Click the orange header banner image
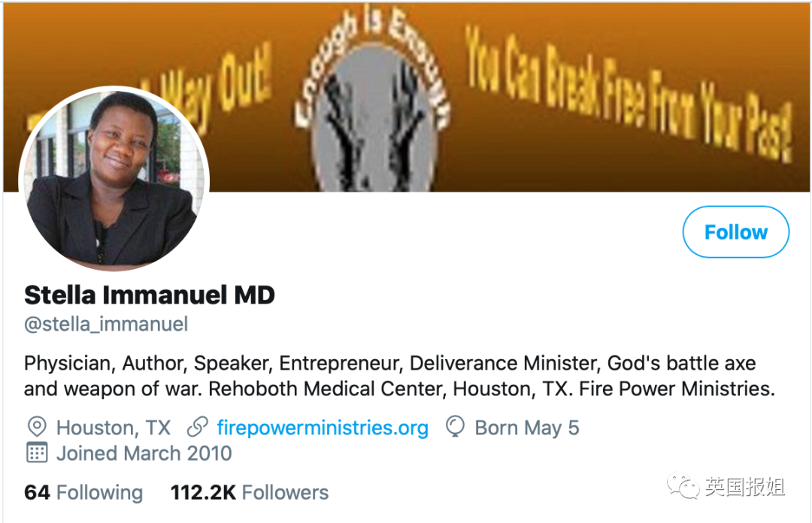Image resolution: width=812 pixels, height=523 pixels. pyautogui.click(x=406, y=98)
